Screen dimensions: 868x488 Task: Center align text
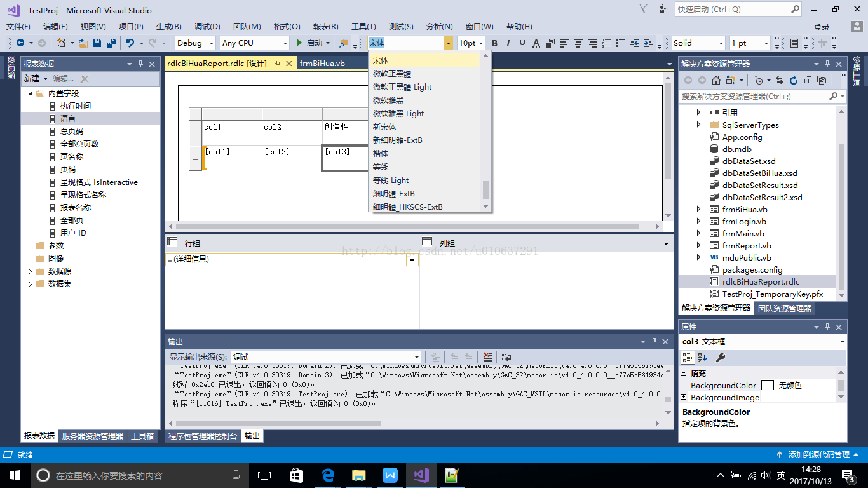tap(578, 43)
